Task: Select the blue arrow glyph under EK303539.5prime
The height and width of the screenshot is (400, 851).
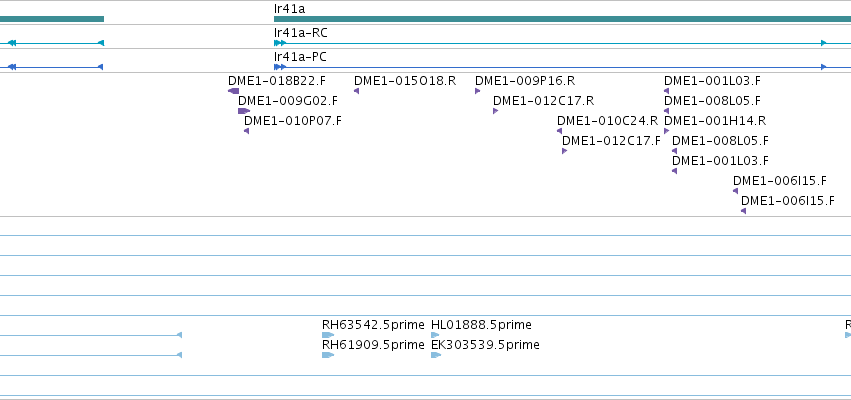Action: [x=436, y=355]
